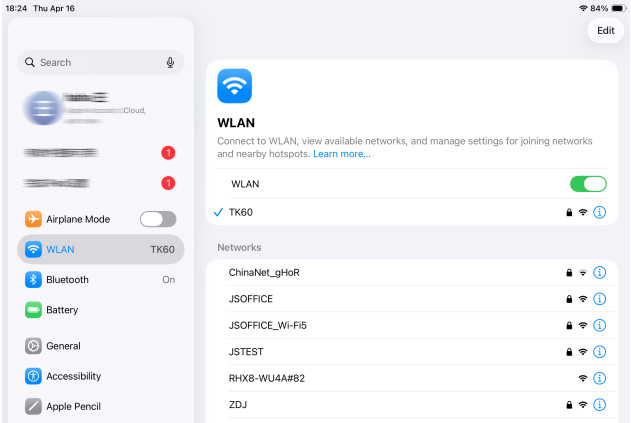Screen dimensions: 631x423
Task: Tap the second red notification badge
Action: pyautogui.click(x=168, y=183)
